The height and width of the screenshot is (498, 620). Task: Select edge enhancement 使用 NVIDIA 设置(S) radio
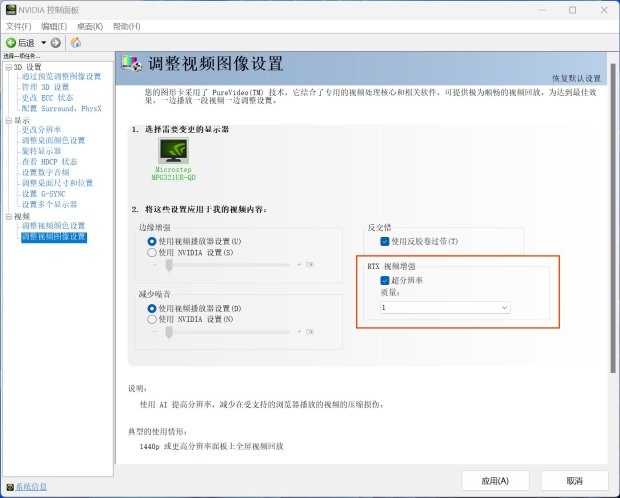152,252
